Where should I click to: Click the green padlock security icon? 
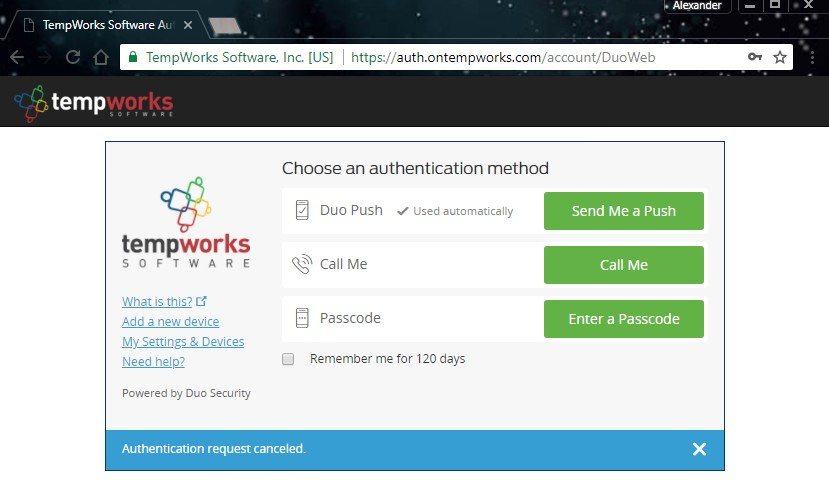pyautogui.click(x=133, y=57)
